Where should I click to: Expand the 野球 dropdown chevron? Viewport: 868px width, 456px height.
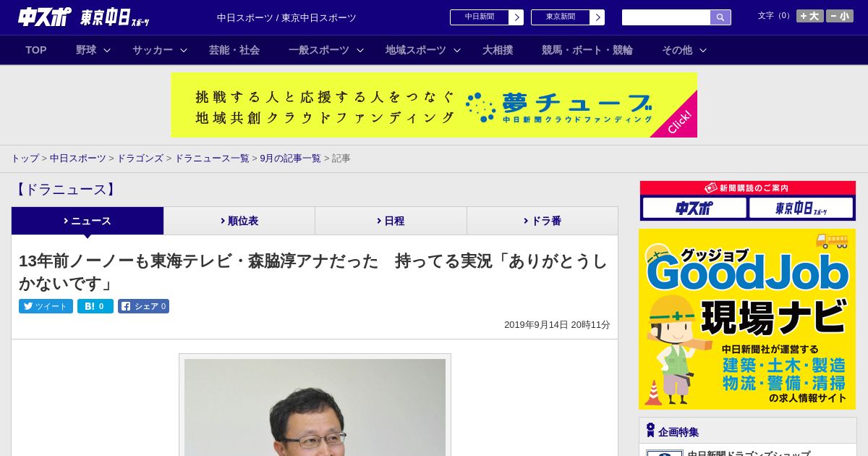point(107,50)
